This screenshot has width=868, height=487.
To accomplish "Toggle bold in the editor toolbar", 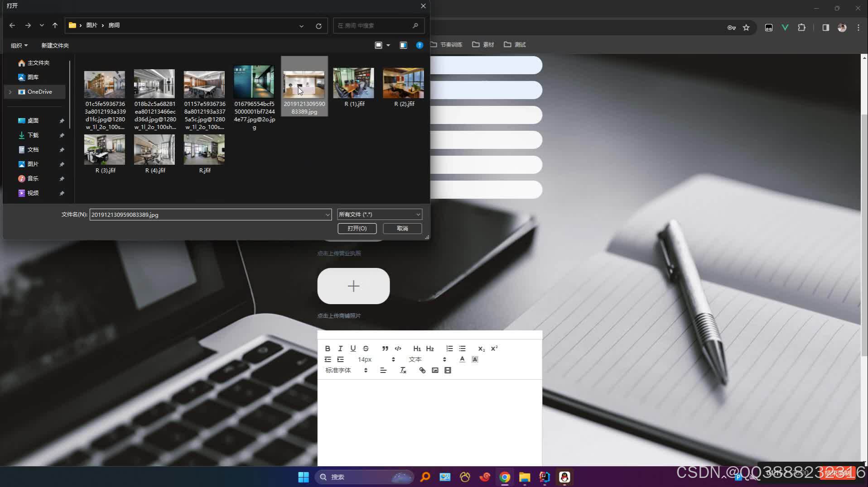I will pyautogui.click(x=328, y=349).
